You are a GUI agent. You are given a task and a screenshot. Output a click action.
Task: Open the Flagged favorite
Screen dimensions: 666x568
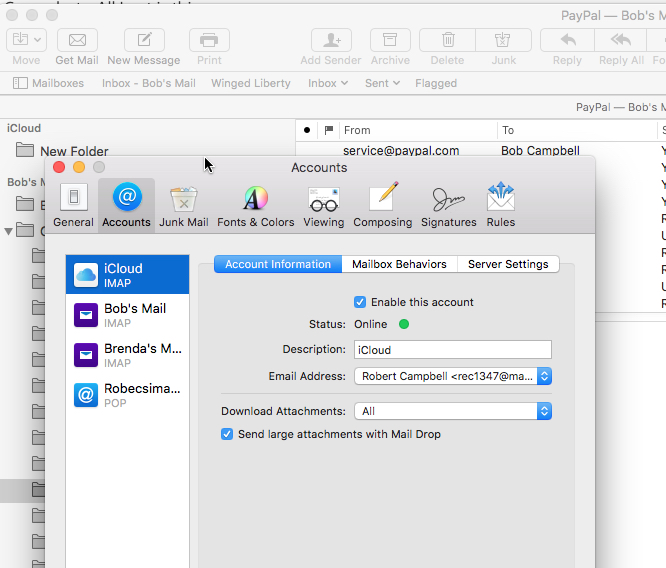[436, 83]
